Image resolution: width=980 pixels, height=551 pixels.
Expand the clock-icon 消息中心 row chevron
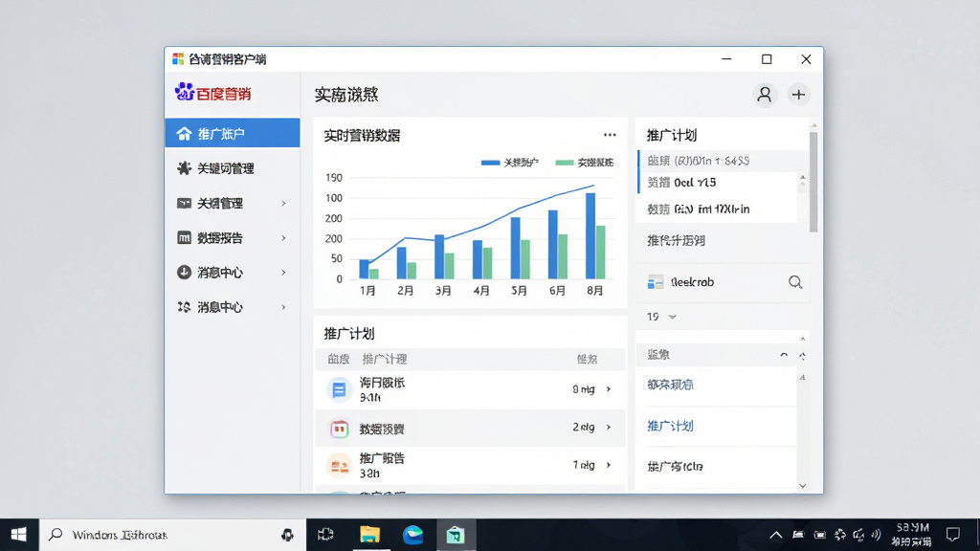283,273
